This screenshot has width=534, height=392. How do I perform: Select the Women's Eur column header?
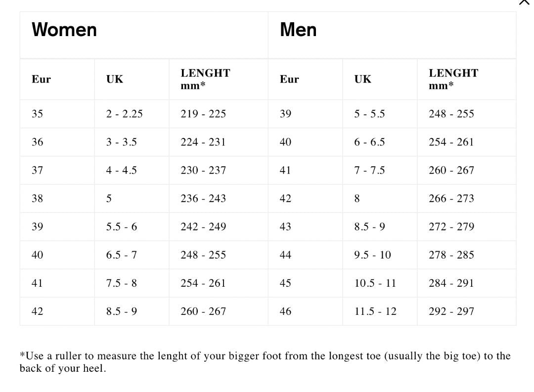click(x=41, y=79)
